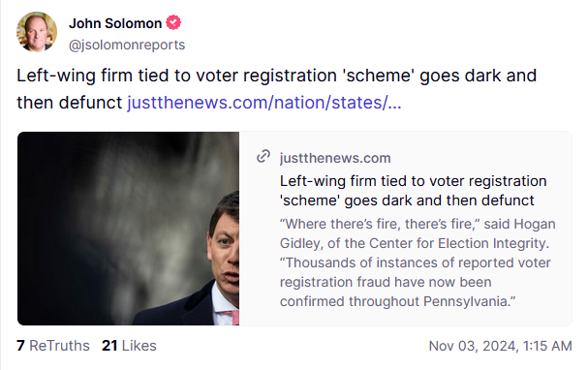The height and width of the screenshot is (370, 588).
Task: Open John Solomon's profile avatar
Action: 37,32
